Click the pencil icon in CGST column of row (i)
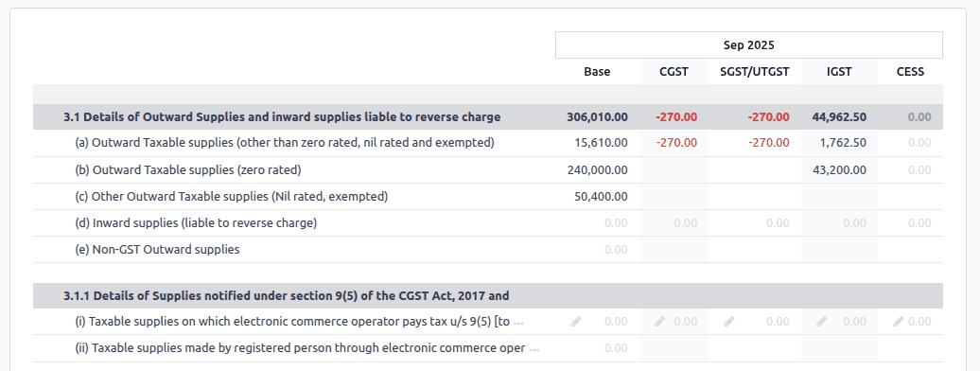Image resolution: width=980 pixels, height=371 pixels. [660, 322]
